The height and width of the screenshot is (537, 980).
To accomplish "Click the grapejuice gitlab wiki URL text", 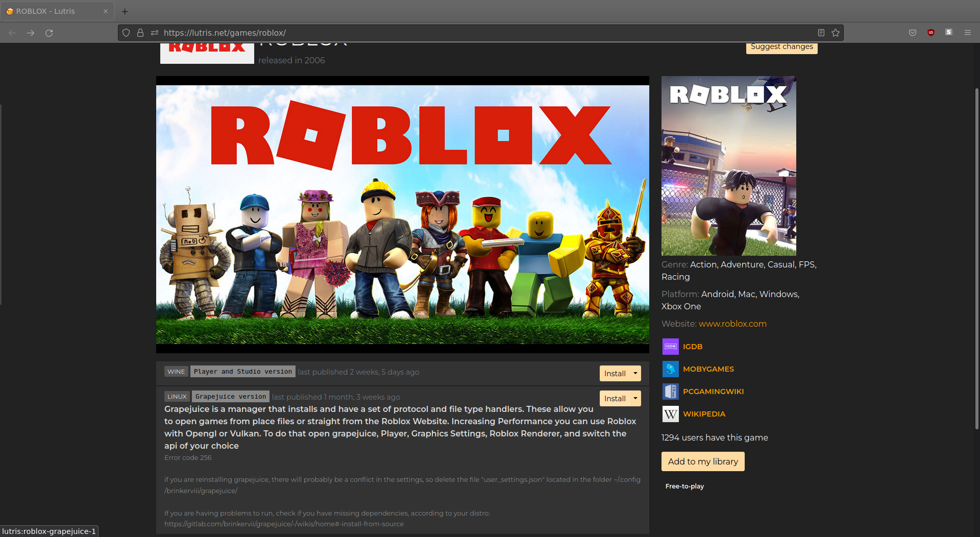I will (x=284, y=524).
